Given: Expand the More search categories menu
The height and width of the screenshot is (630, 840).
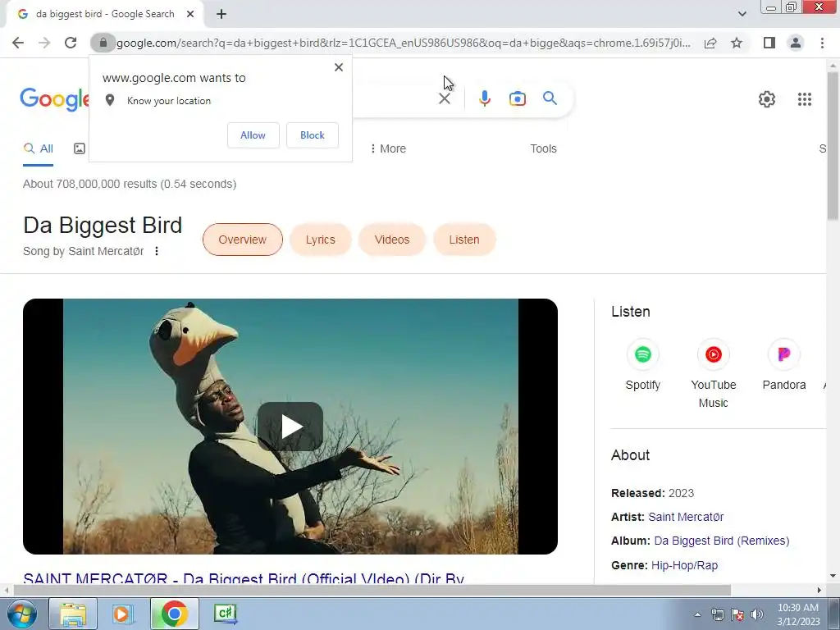Looking at the screenshot, I should [388, 149].
